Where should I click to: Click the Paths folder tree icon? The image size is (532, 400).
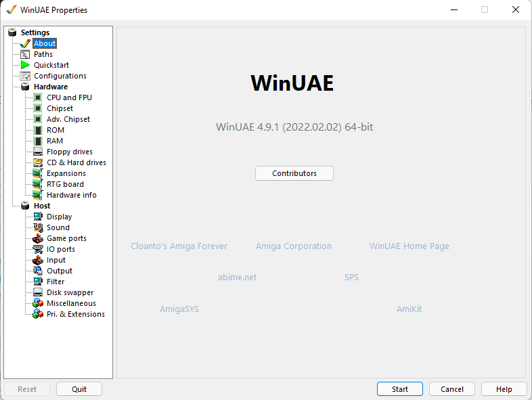tap(25, 54)
